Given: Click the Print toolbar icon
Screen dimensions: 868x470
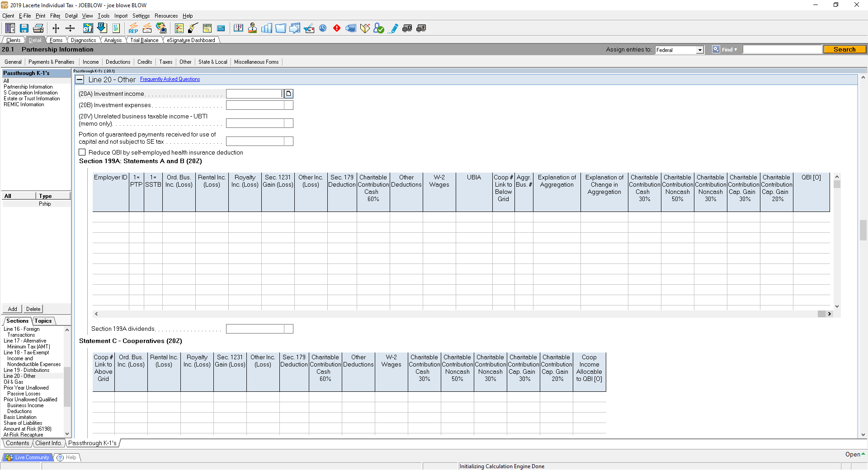Looking at the screenshot, I should (38, 28).
